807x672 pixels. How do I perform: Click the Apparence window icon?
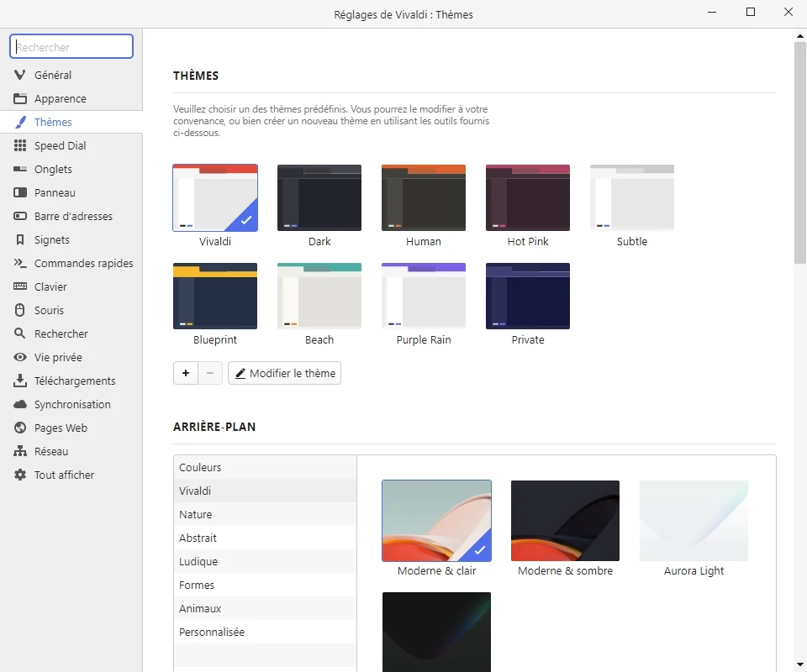click(x=20, y=99)
